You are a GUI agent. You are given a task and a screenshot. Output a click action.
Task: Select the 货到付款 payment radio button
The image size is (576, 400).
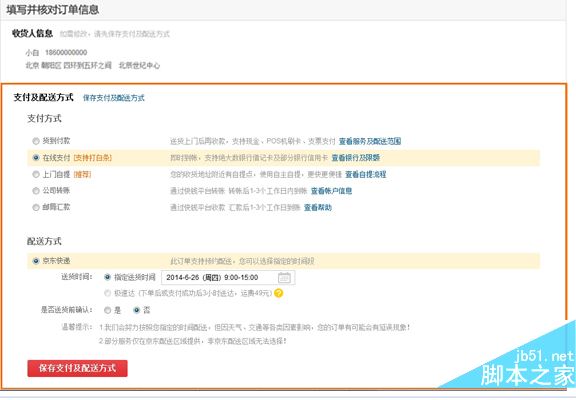[x=36, y=141]
